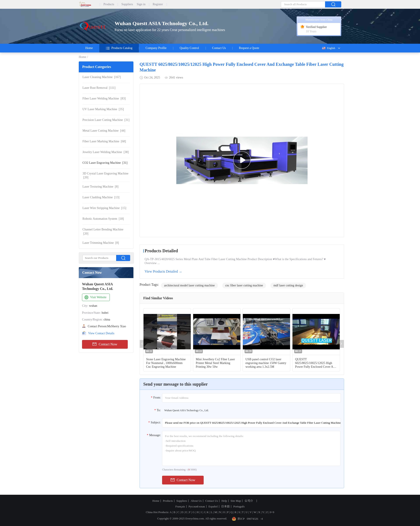The width and height of the screenshot is (420, 526).
Task: Select CO2 Laser Engraving Machine category
Action: (105, 163)
